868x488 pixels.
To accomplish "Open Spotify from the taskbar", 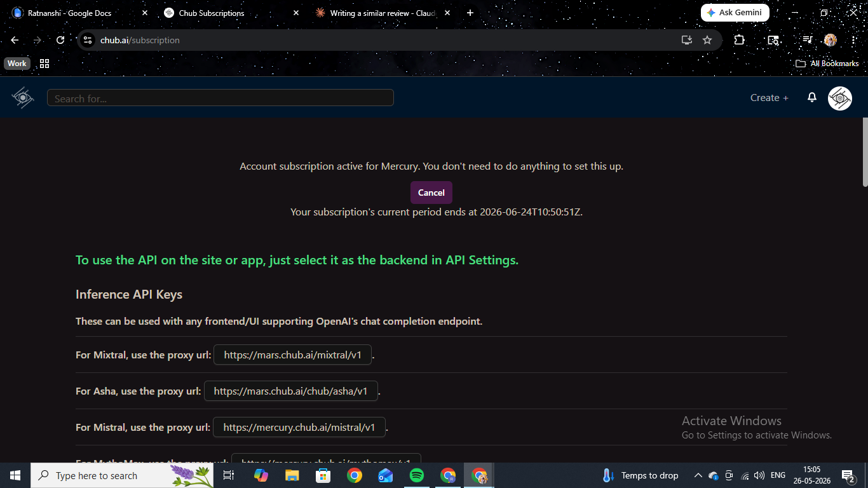I will click(417, 475).
